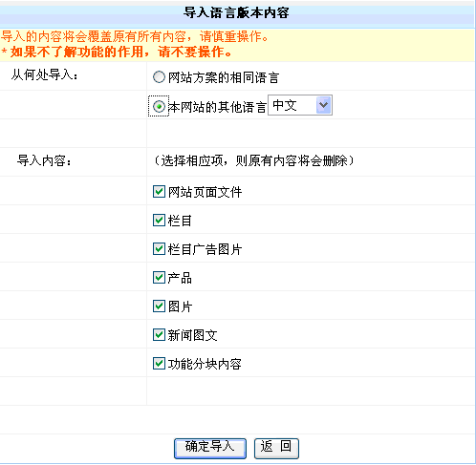Click the dropdown arrow next to 中文
The image size is (476, 465).
(x=323, y=105)
